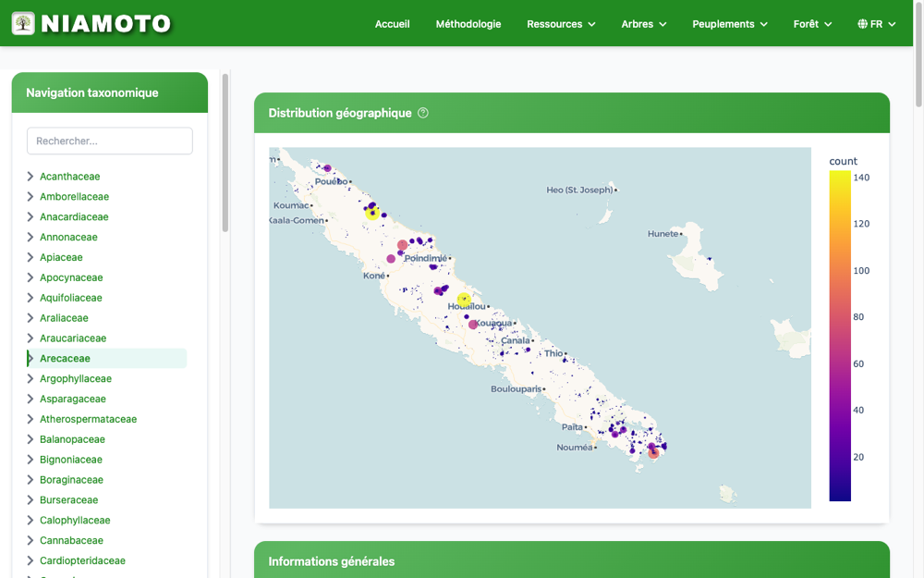Open the Burseraceae taxon

pos(69,499)
